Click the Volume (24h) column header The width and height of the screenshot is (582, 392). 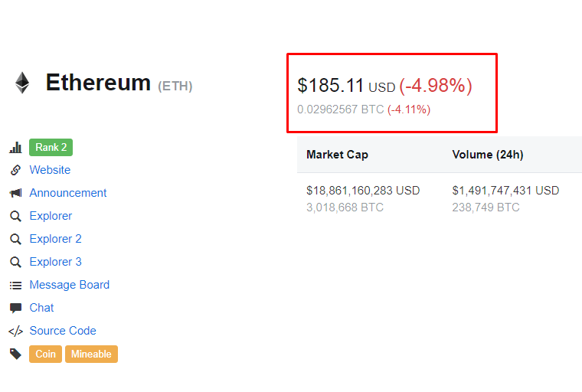point(488,155)
